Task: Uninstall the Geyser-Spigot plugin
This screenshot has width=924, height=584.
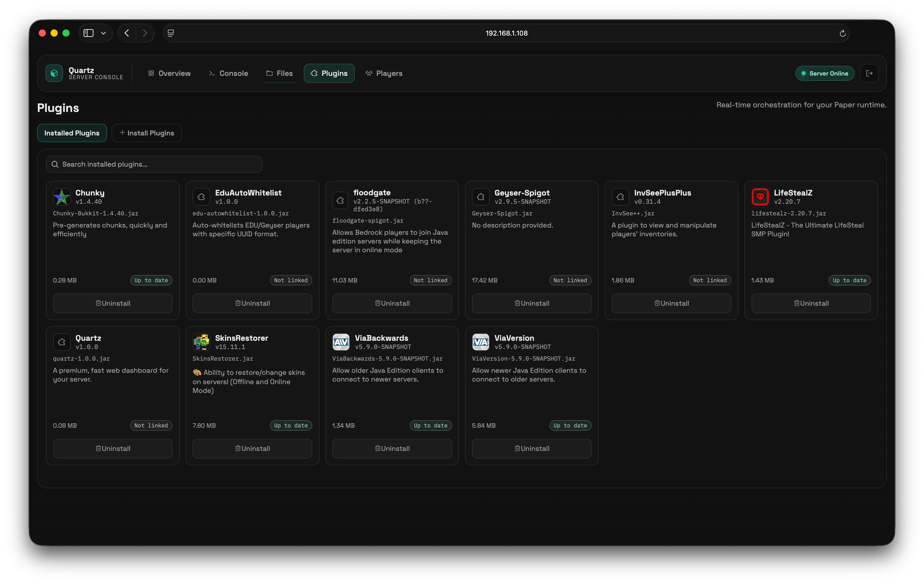Action: point(531,303)
